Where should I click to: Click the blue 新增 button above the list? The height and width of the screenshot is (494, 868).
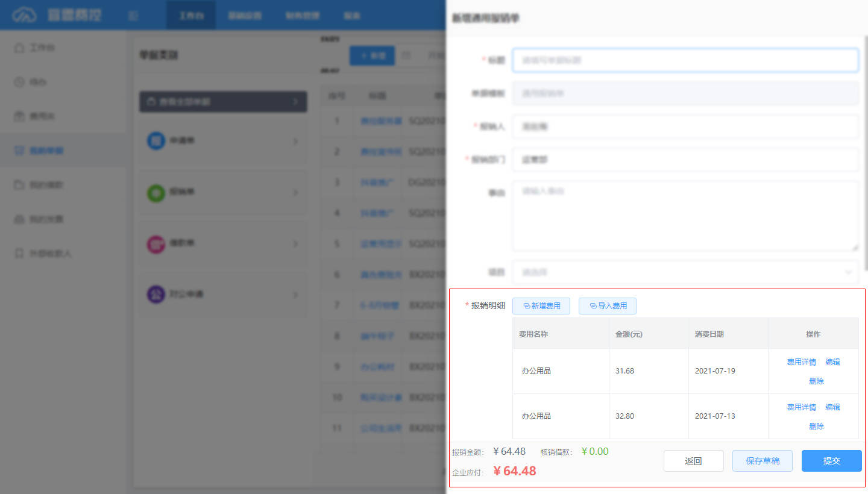point(373,55)
